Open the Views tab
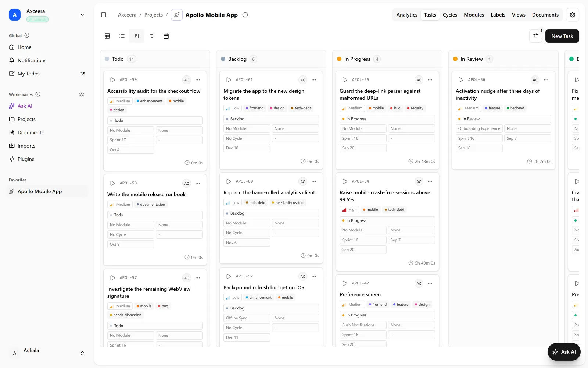 click(519, 15)
